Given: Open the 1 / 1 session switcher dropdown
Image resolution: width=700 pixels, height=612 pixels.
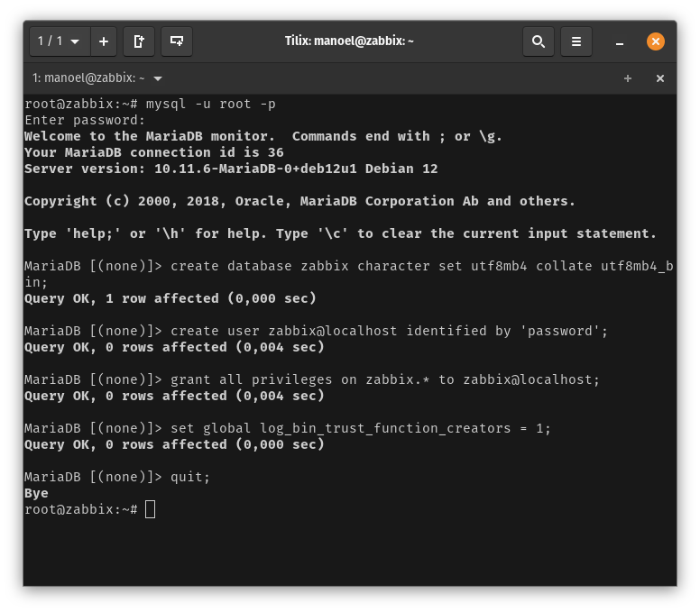Looking at the screenshot, I should coord(58,41).
